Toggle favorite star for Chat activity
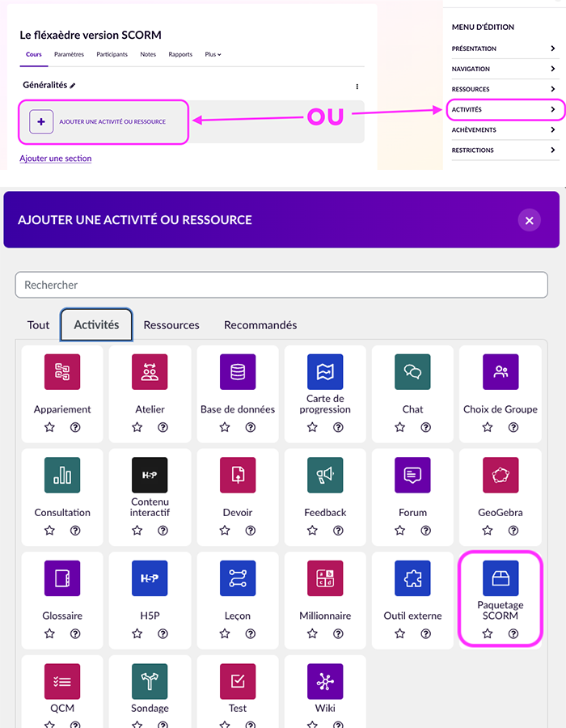Screen dimensions: 566x728 (399, 427)
